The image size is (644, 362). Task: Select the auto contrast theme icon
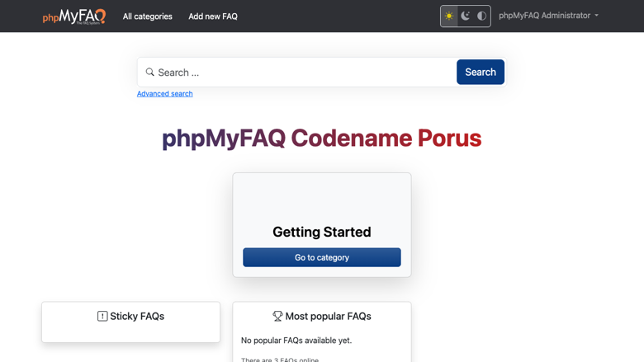coord(482,16)
